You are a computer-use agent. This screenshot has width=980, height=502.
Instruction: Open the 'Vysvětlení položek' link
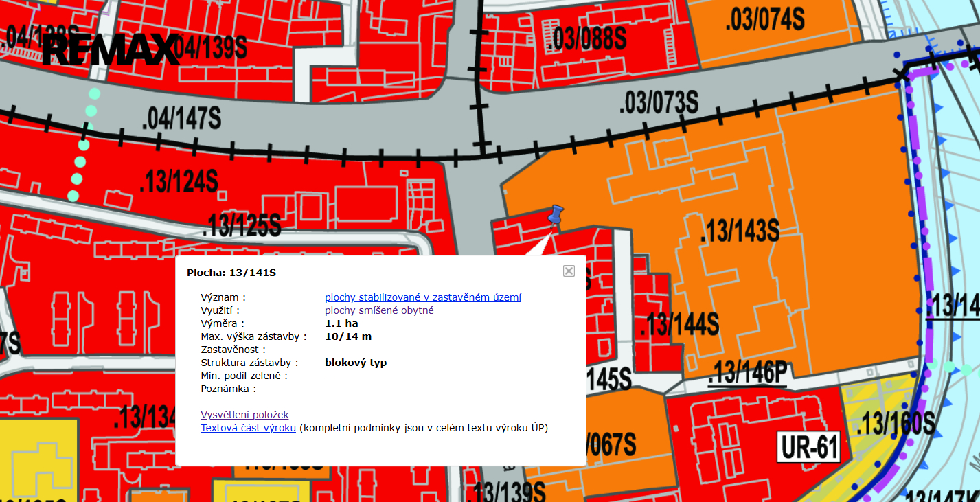tap(244, 415)
